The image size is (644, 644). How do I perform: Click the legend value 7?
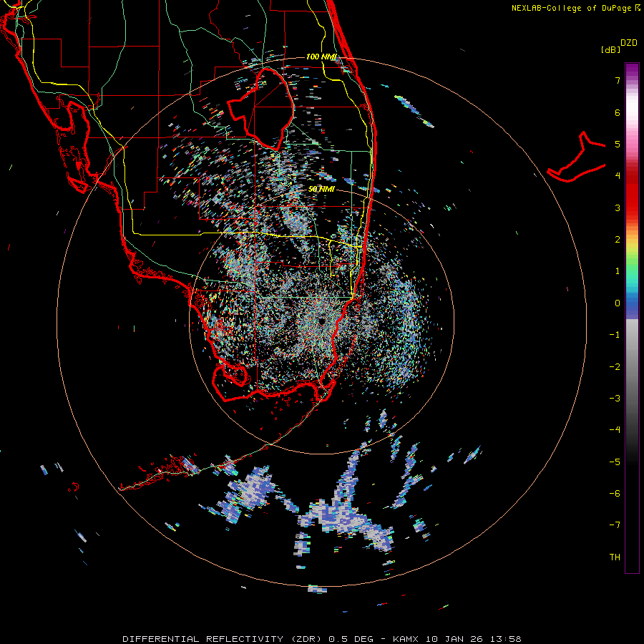[618, 80]
